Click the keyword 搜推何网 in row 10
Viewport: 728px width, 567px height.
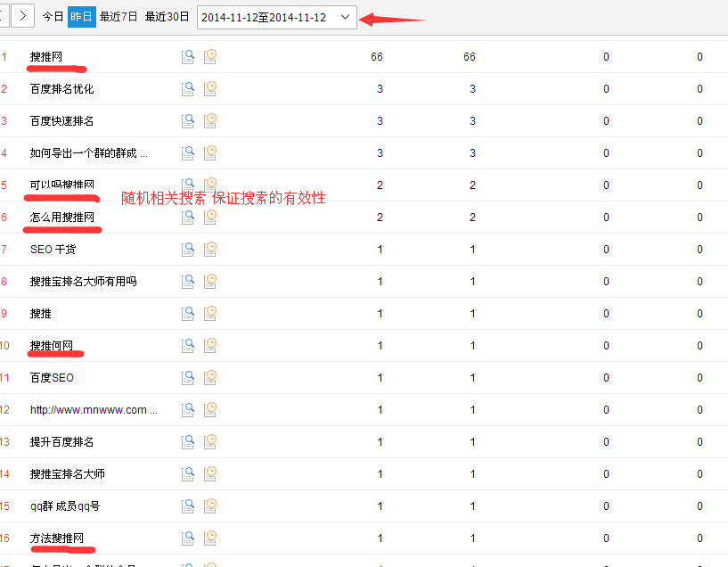coord(52,346)
